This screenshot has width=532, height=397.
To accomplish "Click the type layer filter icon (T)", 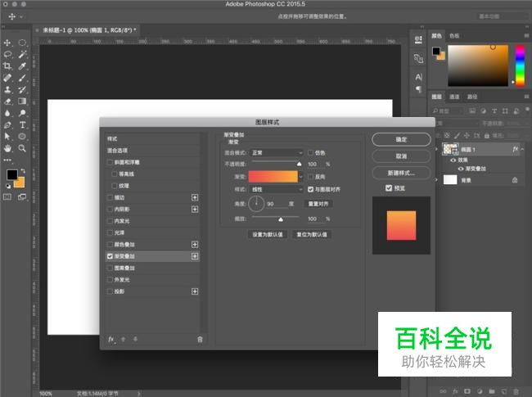I will pos(494,111).
